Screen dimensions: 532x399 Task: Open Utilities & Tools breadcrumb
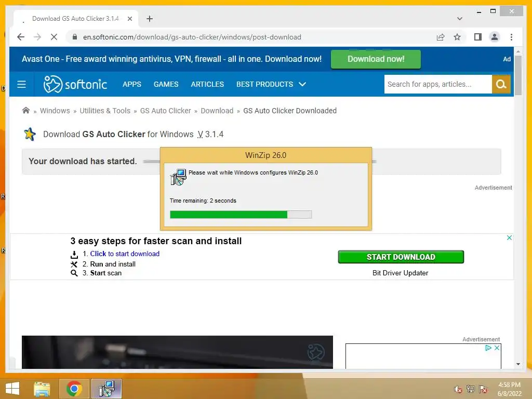105,111
